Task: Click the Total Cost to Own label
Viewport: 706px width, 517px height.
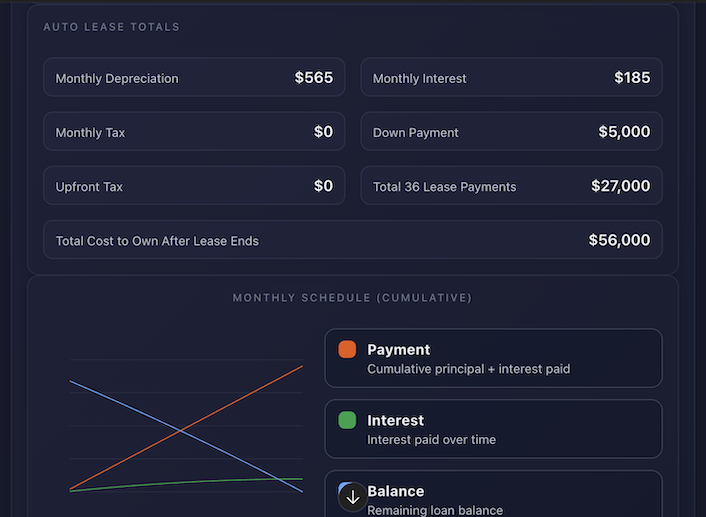Action: coord(157,241)
